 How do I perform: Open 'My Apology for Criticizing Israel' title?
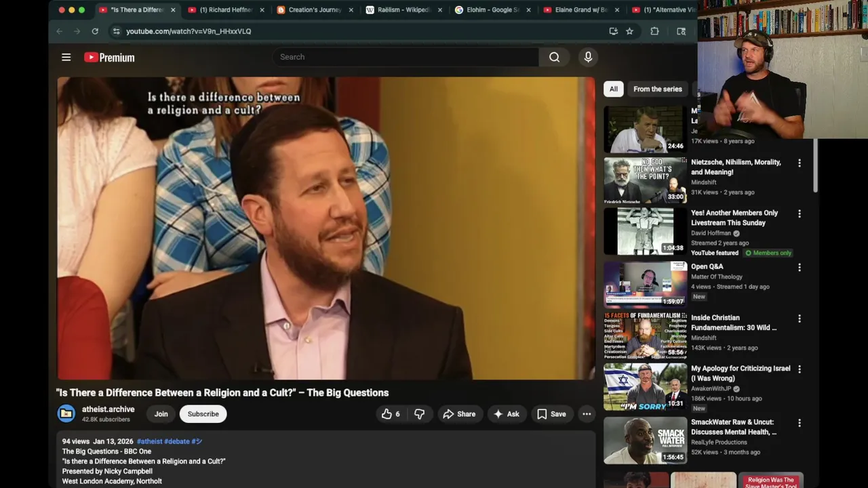pyautogui.click(x=741, y=373)
